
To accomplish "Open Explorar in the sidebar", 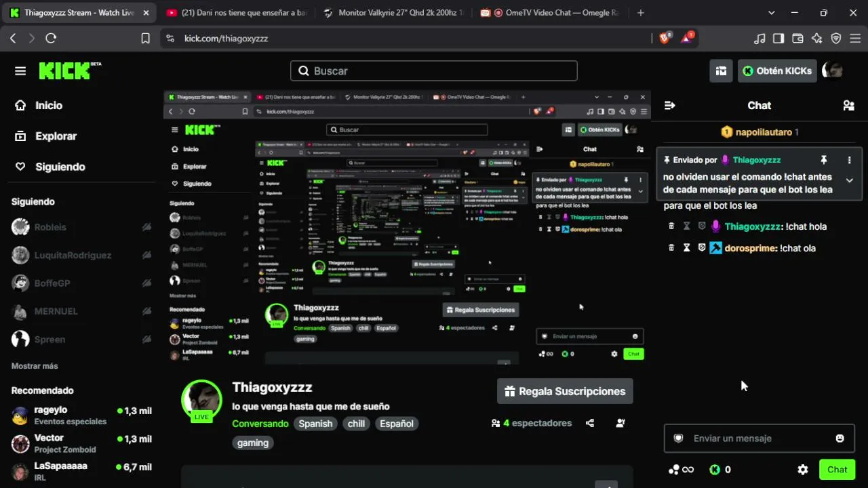I will coord(46,136).
